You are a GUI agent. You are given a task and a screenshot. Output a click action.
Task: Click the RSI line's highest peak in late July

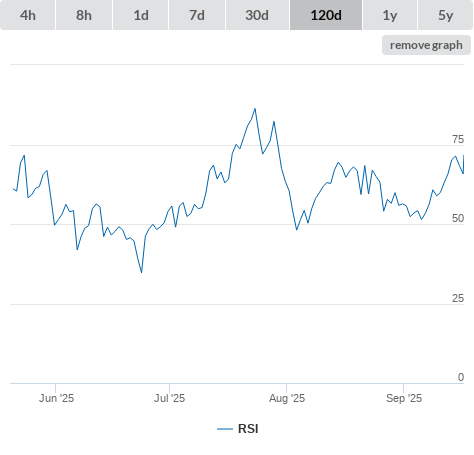[255, 109]
